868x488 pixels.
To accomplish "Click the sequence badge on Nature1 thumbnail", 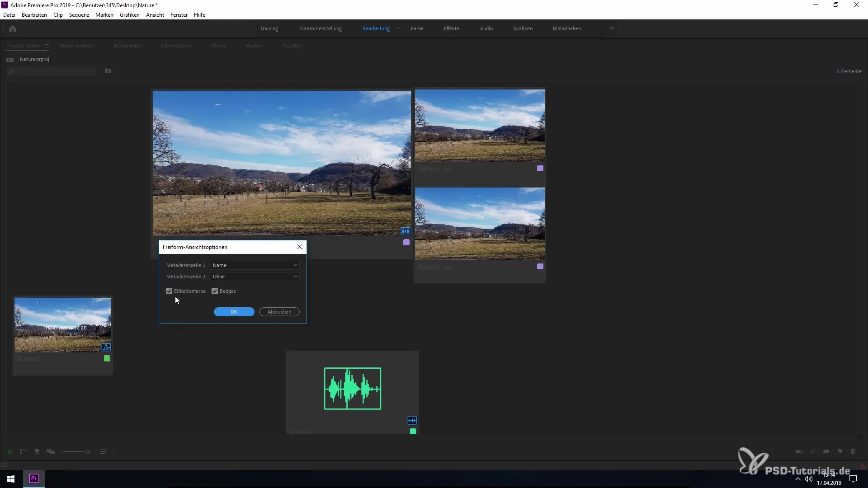I will tap(106, 347).
